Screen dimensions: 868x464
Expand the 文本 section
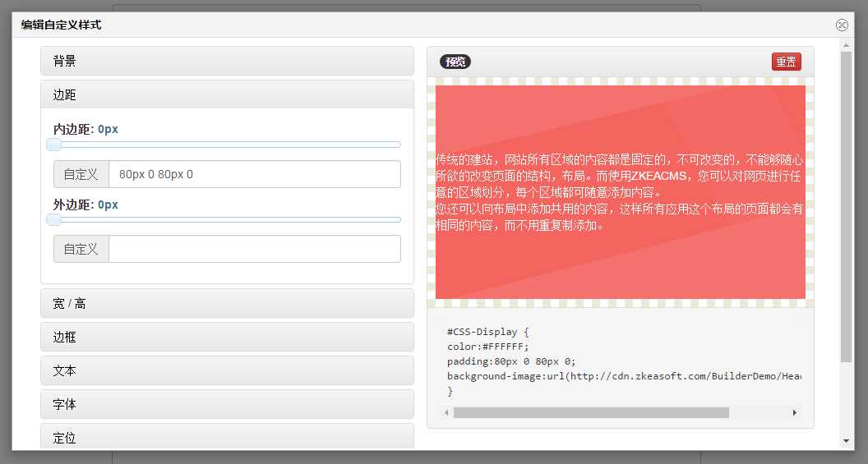coord(227,370)
